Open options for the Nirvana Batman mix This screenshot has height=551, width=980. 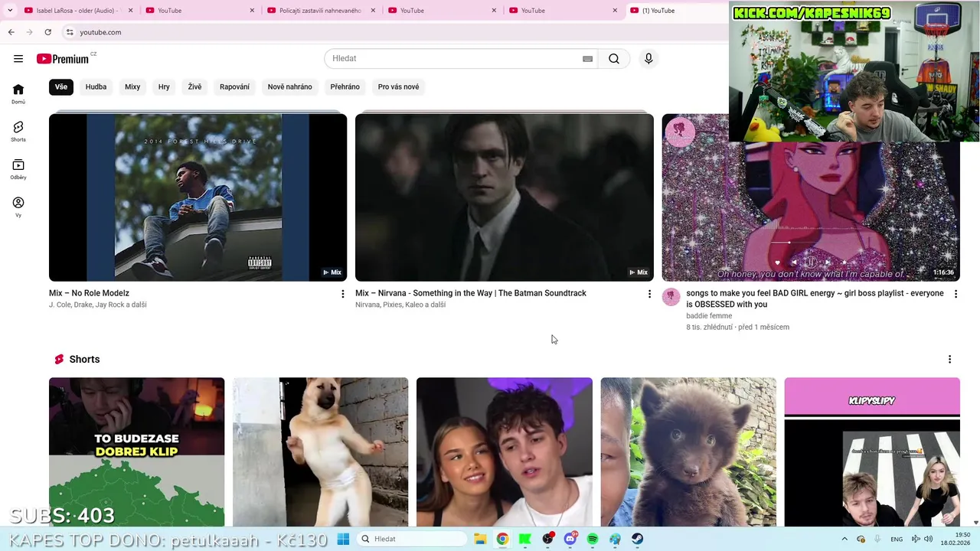(x=649, y=294)
